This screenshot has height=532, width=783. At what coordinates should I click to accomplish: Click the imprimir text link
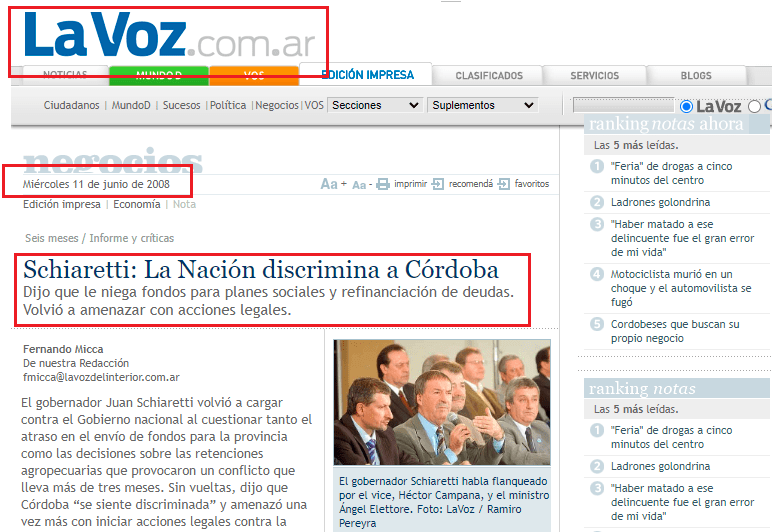coord(410,184)
